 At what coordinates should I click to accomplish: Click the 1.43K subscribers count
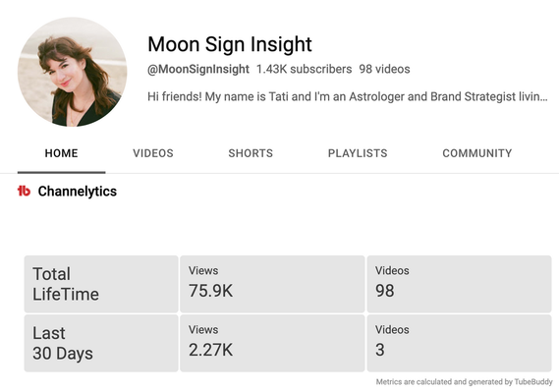[x=305, y=69]
